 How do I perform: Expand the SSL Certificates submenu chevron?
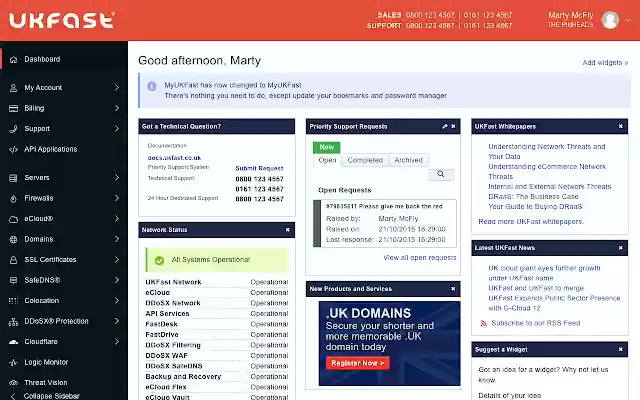117,260
